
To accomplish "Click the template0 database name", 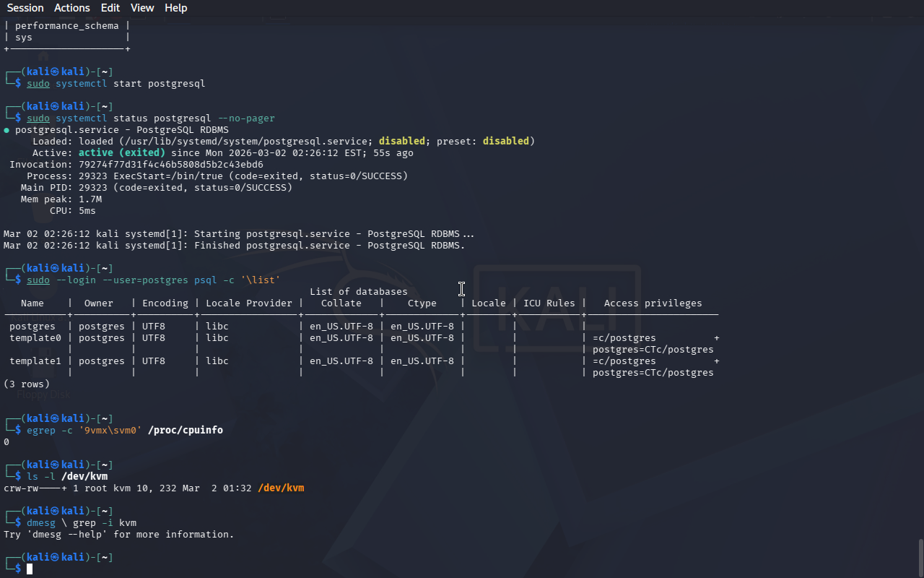I will (x=35, y=338).
